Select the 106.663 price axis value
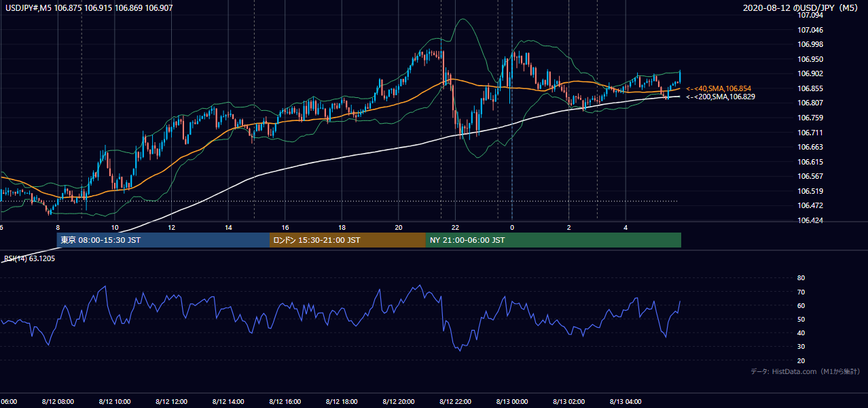The height and width of the screenshot is (408, 868). coord(810,147)
